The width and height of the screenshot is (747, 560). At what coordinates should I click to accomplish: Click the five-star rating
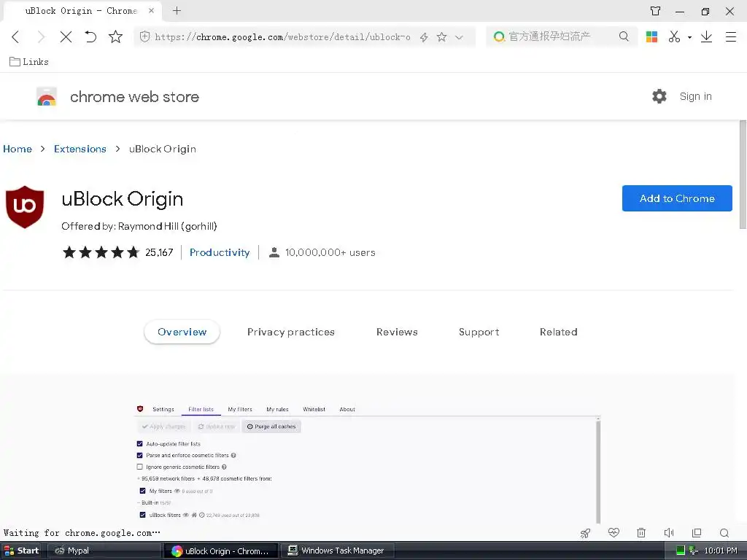[x=101, y=252]
